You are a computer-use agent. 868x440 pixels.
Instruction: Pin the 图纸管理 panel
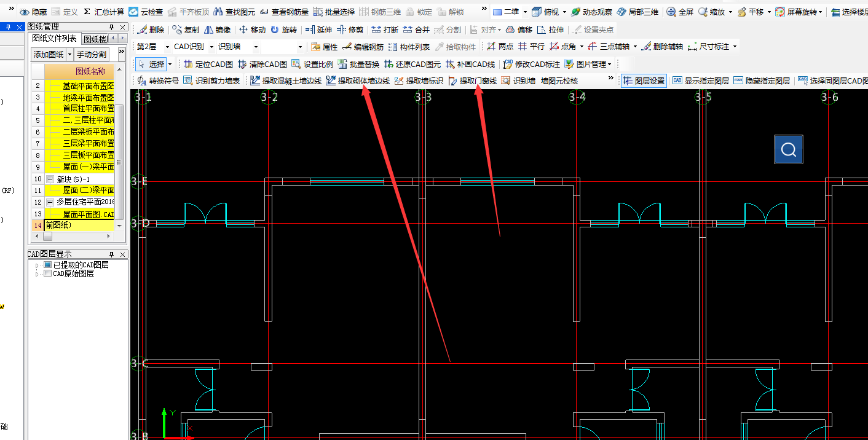[111, 27]
